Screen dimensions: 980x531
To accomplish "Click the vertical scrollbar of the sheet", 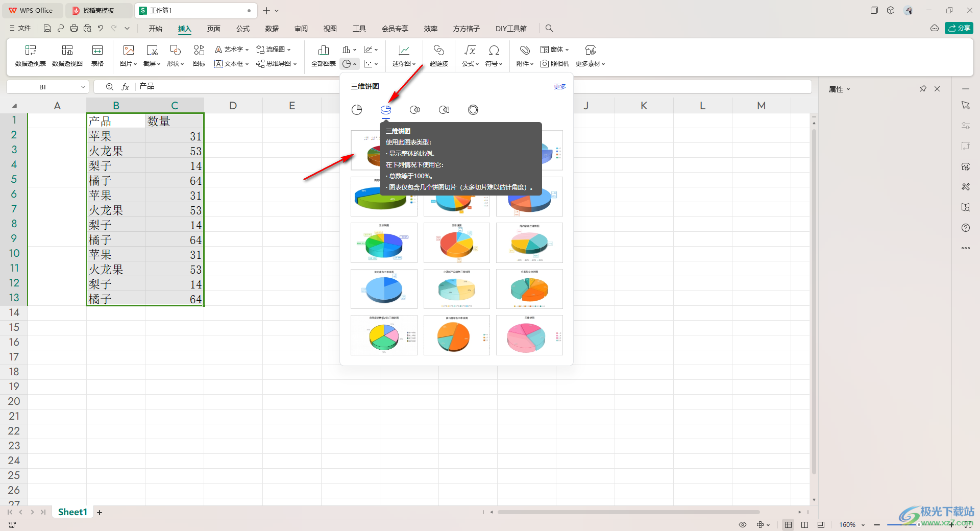I will pyautogui.click(x=814, y=301).
